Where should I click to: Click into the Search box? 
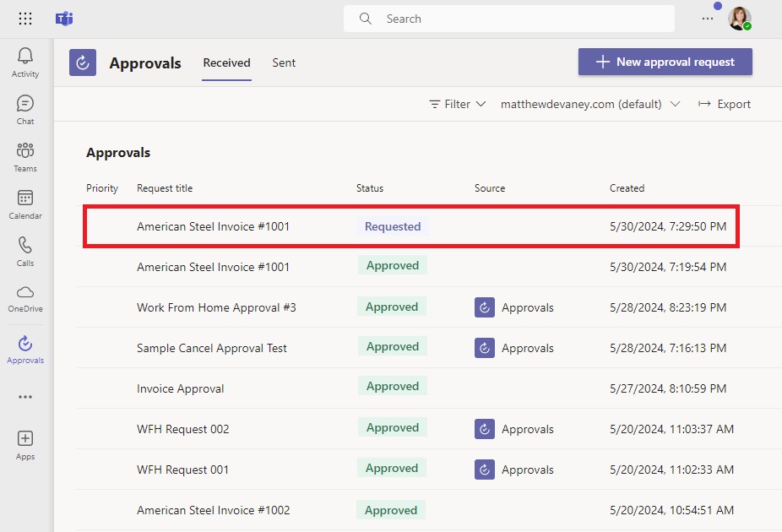[508, 19]
